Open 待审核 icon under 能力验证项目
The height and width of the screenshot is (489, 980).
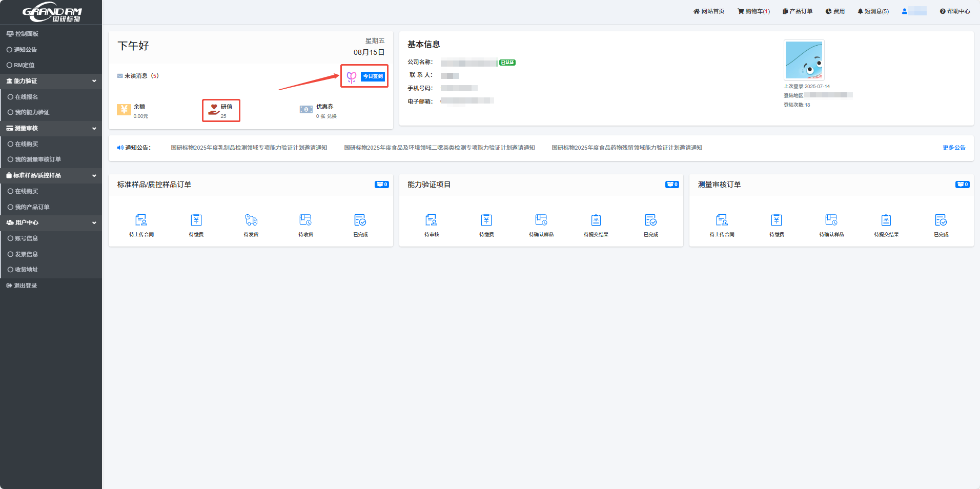pyautogui.click(x=432, y=220)
